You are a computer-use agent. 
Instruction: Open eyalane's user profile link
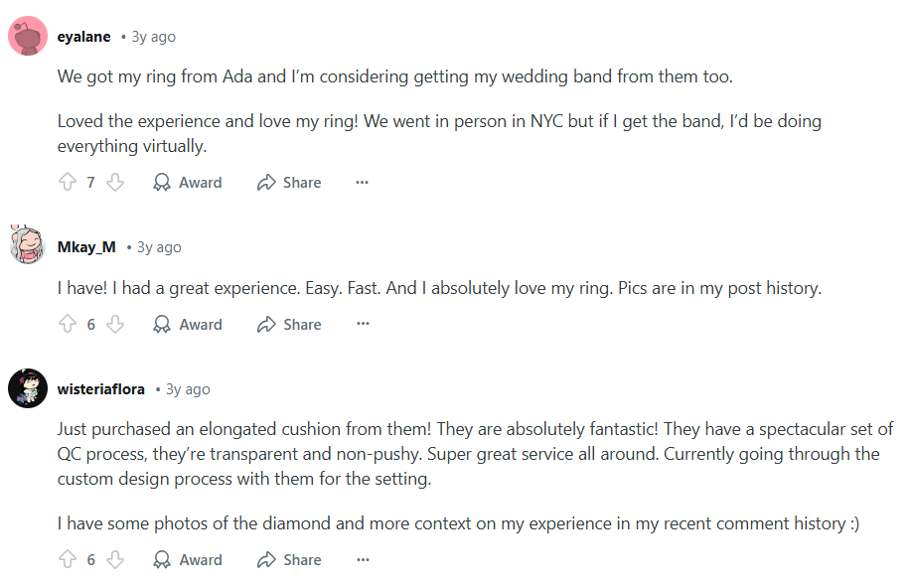pos(84,37)
